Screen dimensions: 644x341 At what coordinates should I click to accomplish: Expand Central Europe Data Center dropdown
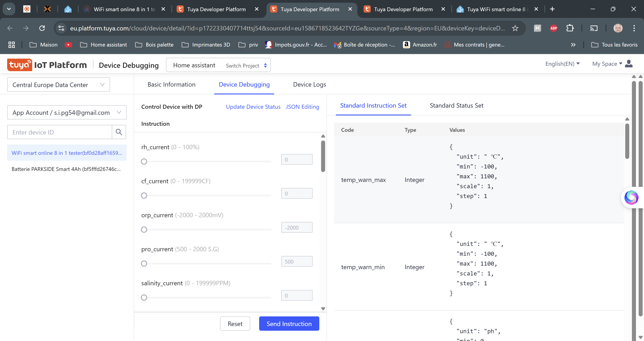pos(59,85)
